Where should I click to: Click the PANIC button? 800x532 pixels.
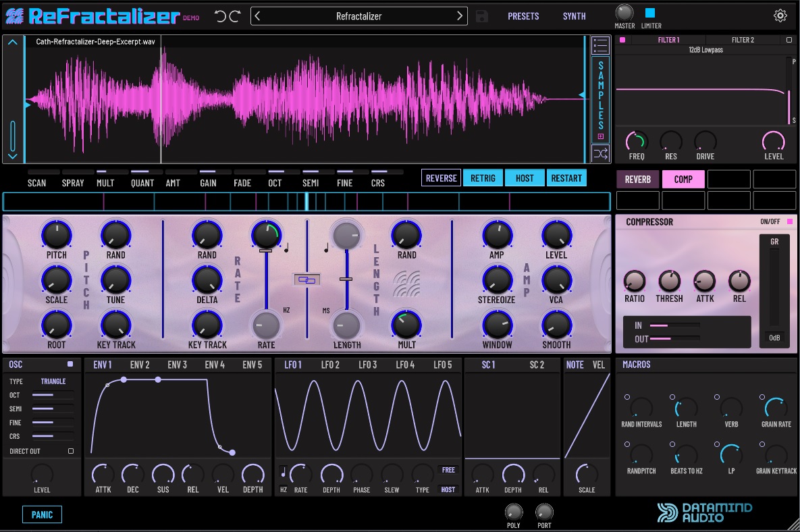click(42, 514)
